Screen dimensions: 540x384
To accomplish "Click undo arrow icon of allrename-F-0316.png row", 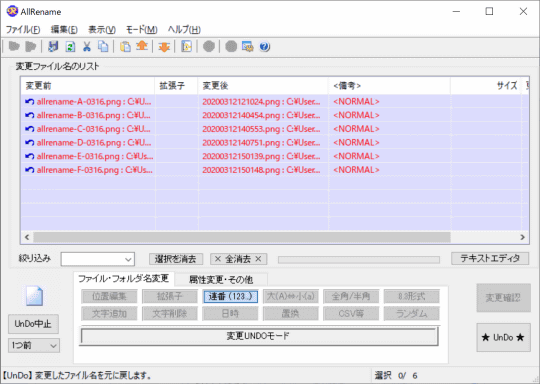I will coord(30,170).
